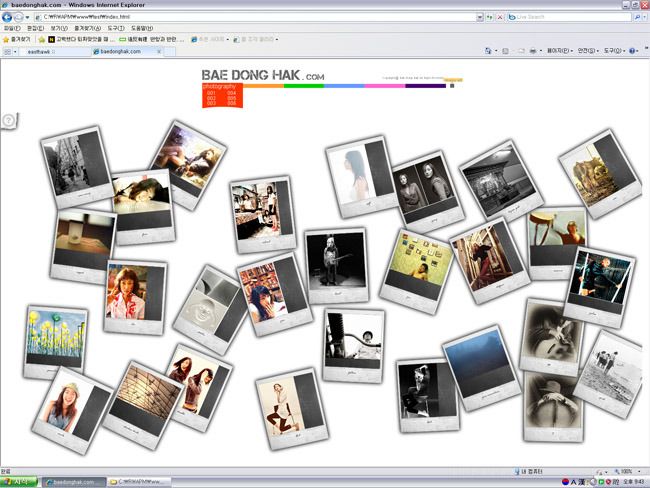The image size is (650, 488).
Task: Open the 도움말(H) menu
Action: point(142,28)
